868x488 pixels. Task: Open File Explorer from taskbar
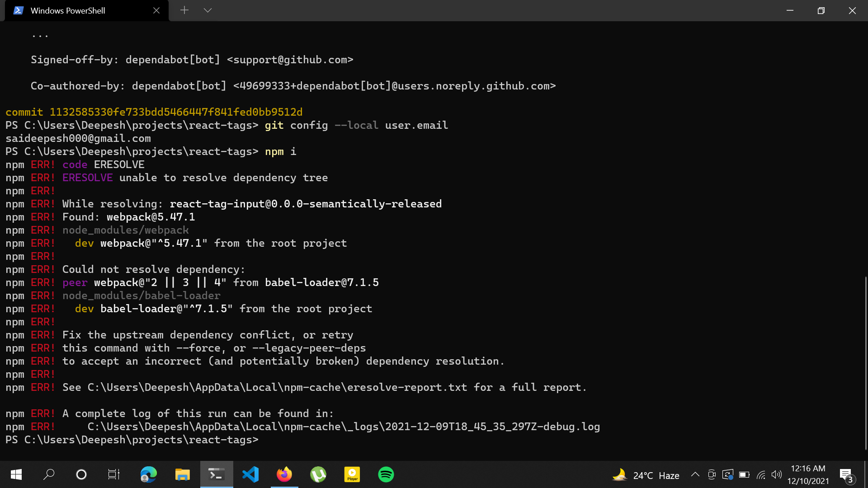pos(183,474)
